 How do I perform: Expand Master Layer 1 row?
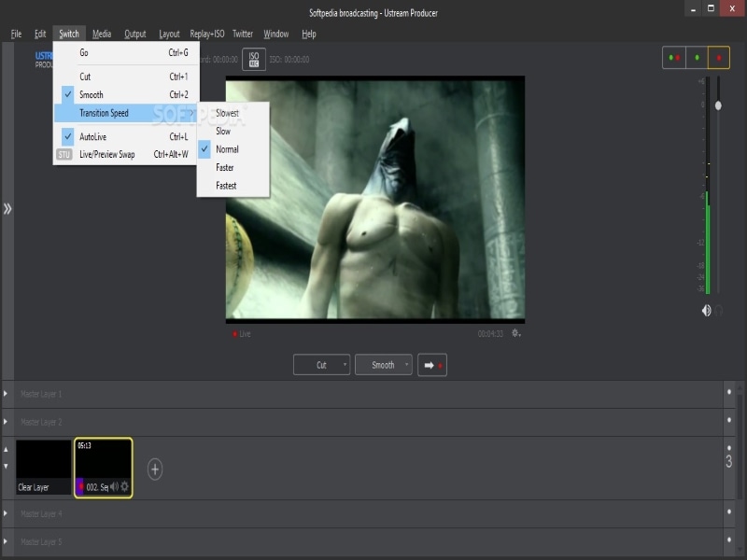[6, 393]
